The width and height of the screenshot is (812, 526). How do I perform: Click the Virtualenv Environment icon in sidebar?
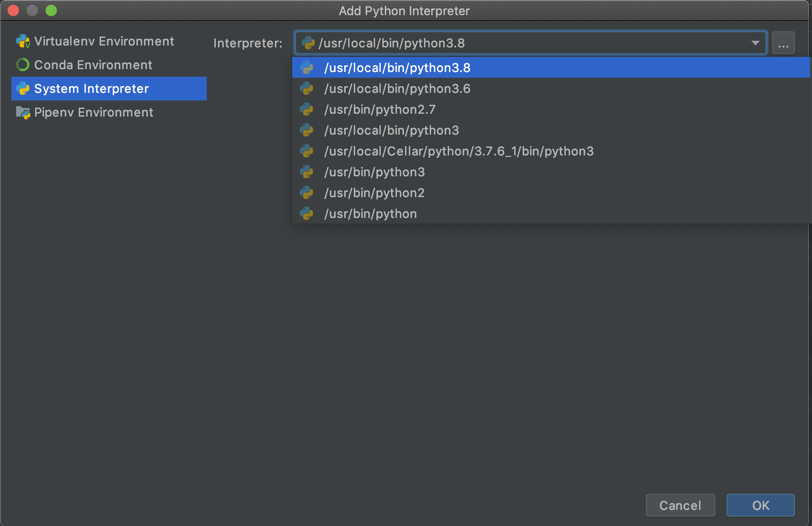[22, 41]
